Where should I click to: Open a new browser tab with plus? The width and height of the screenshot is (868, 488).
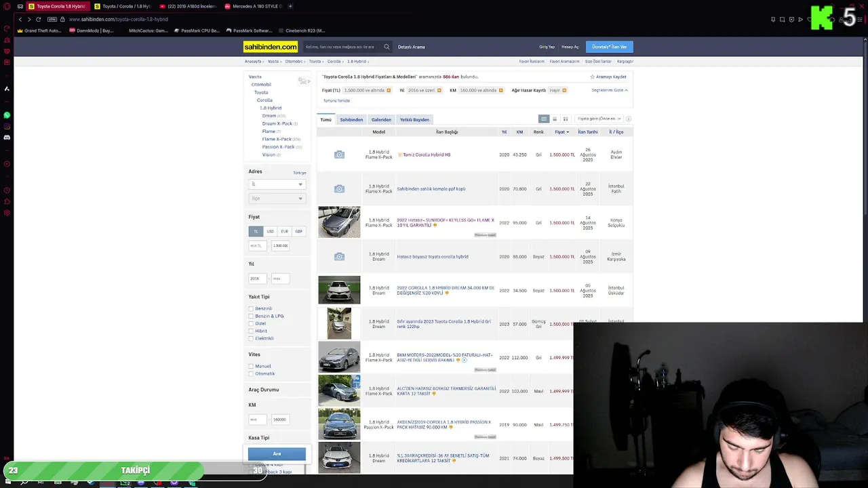pyautogui.click(x=290, y=6)
